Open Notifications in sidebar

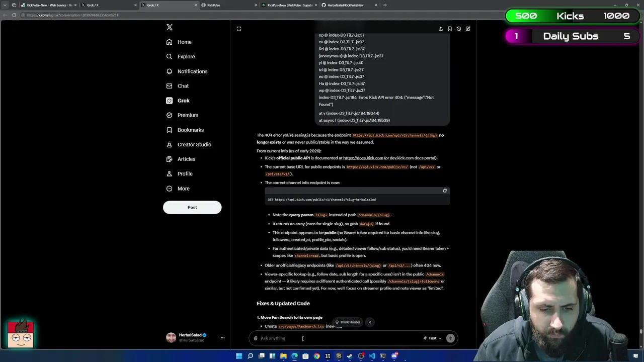[x=187, y=71]
